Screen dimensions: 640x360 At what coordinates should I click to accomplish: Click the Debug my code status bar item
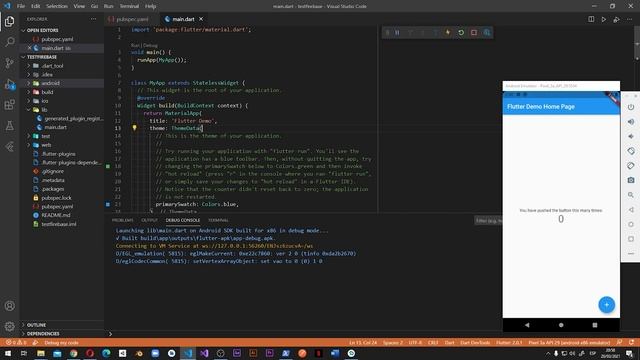61,342
